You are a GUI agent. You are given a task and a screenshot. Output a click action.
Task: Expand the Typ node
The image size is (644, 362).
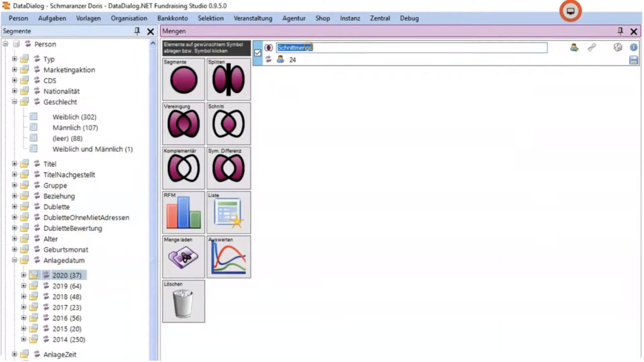tap(14, 59)
